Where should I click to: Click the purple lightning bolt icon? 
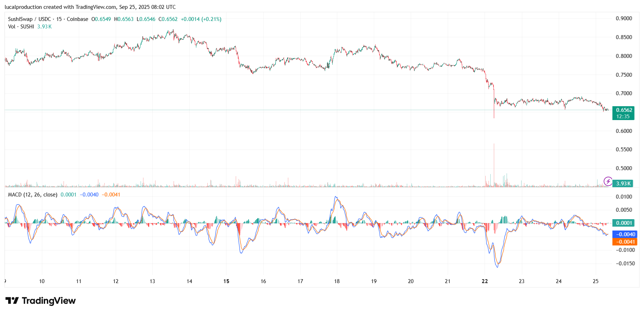[608, 182]
